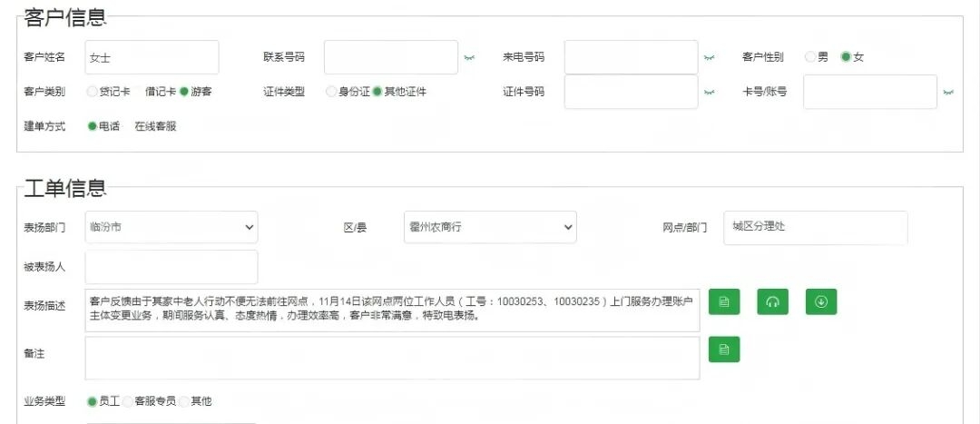Screen dimensions: 980x424
Task: Show hidden 卡号/账号 via eye icon
Action: (948, 92)
